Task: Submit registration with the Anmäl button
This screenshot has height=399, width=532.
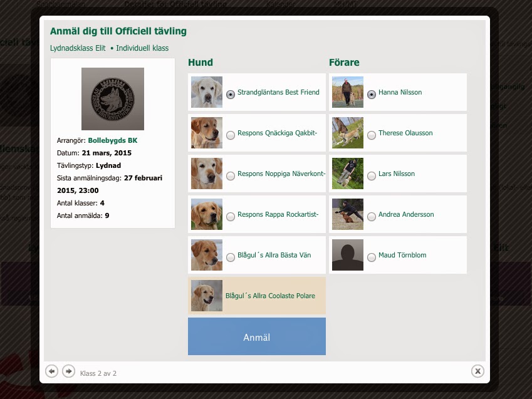Action: pyautogui.click(x=257, y=336)
